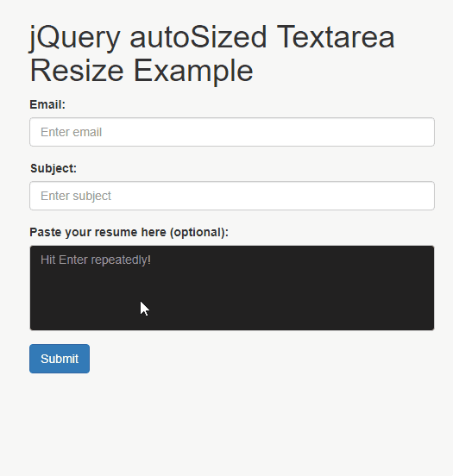This screenshot has height=476, width=453.
Task: Click the "Paste your resume here" label
Action: tap(98, 232)
